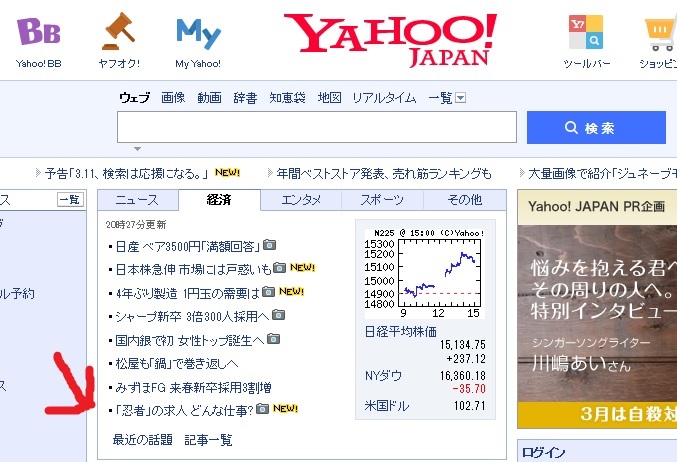Click camera icon beside 日産 ベア3500円 headline

[x=269, y=245]
